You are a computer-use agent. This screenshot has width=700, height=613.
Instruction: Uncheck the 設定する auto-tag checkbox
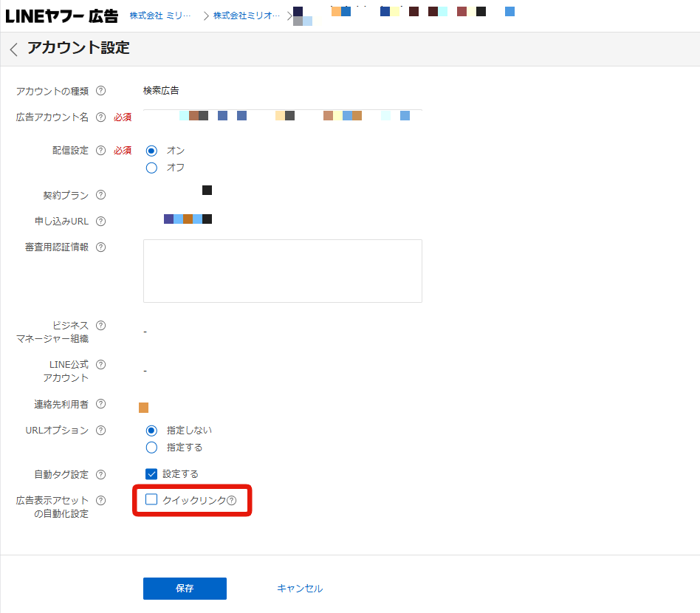(151, 473)
